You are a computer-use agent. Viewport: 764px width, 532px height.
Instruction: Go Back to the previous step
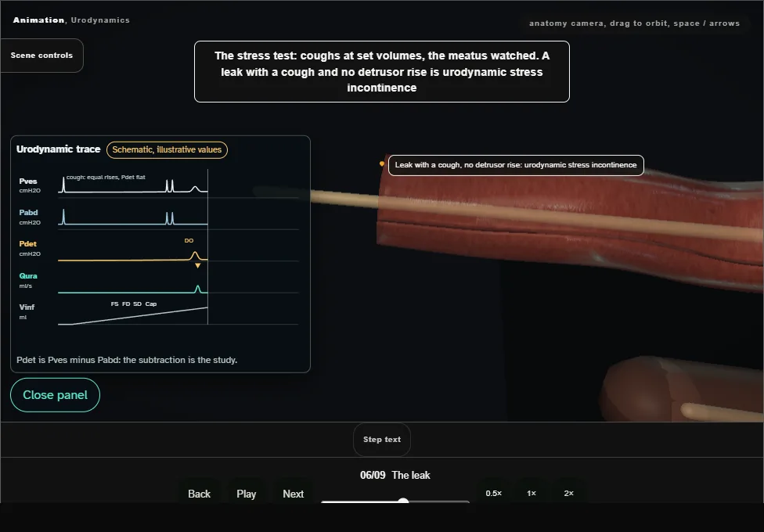click(x=200, y=494)
